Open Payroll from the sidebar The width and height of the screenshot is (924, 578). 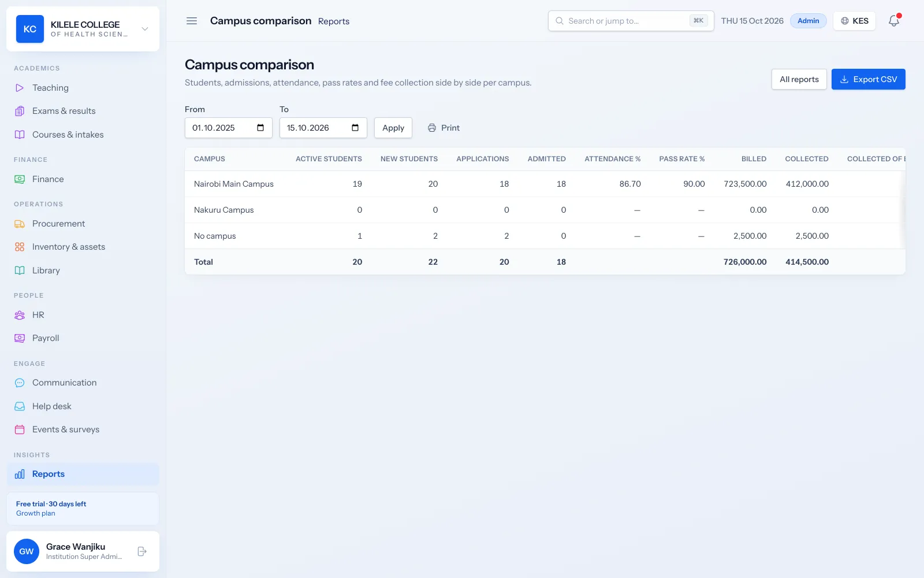pyautogui.click(x=83, y=338)
